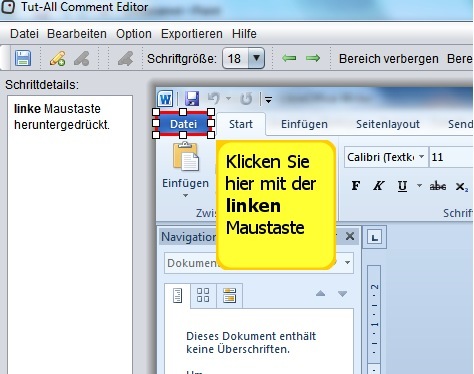This screenshot has height=374, width=474.
Task: Click the add comment pencil icon
Action: pyautogui.click(x=57, y=58)
